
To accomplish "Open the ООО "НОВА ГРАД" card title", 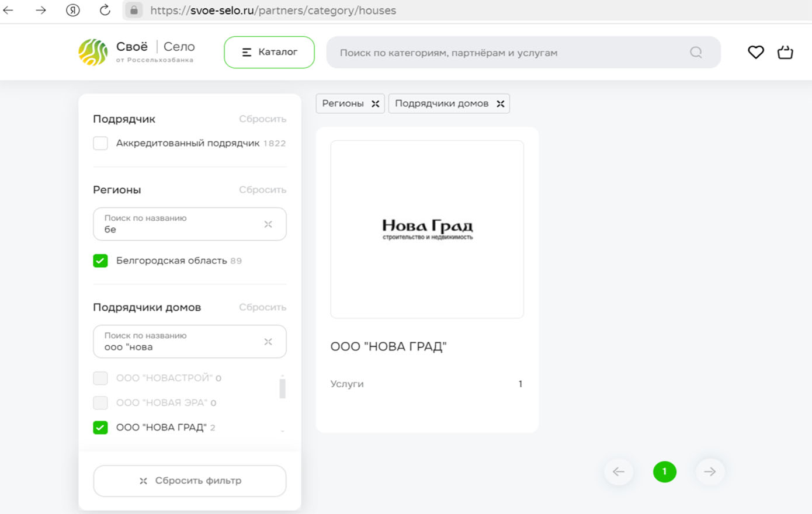I will tap(388, 346).
